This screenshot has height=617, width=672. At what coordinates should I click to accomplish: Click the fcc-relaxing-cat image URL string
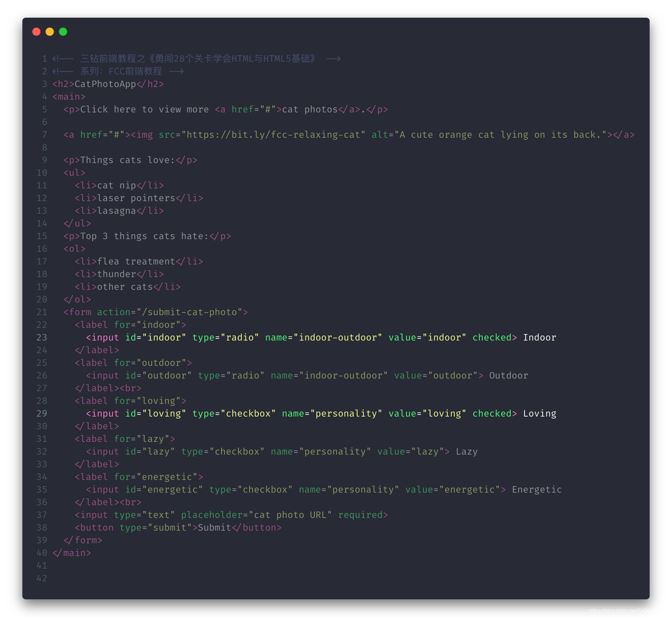(x=273, y=135)
